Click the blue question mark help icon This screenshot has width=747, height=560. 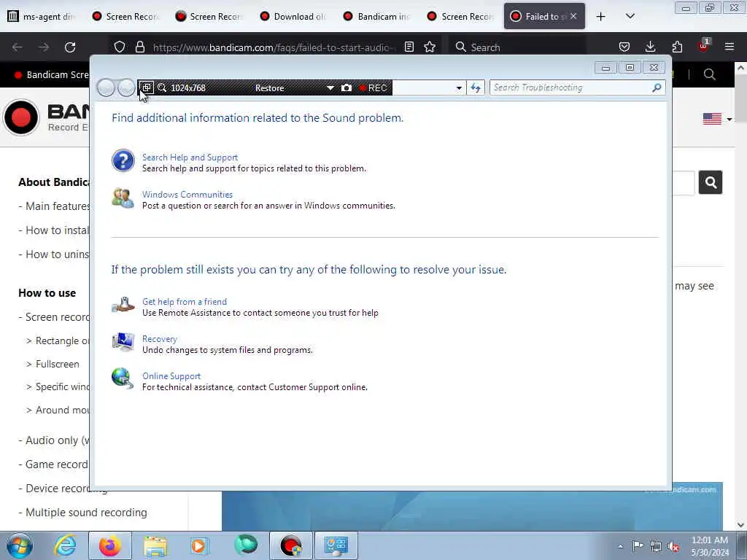(x=123, y=160)
